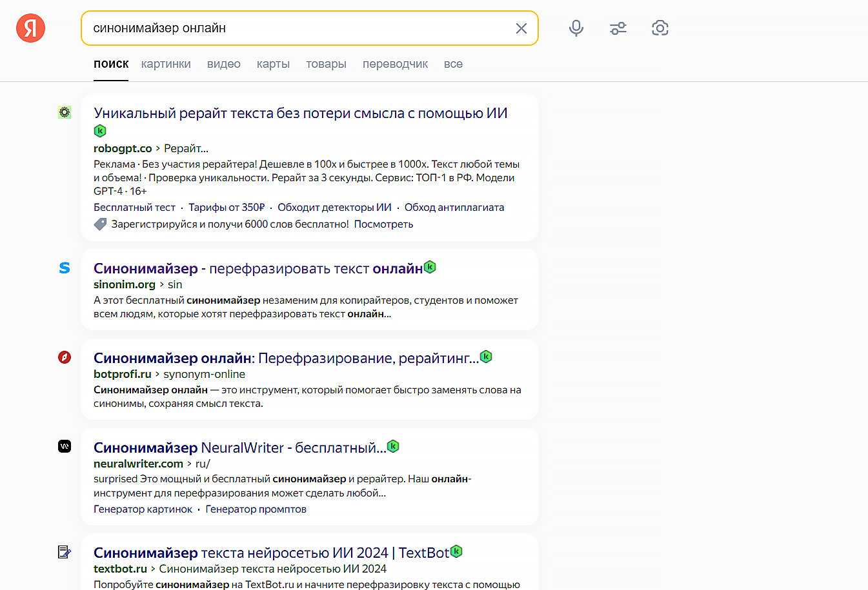Screen dimensions: 868x590
Task: Open the Уникальный рерайт текста ad title
Action: 301,113
